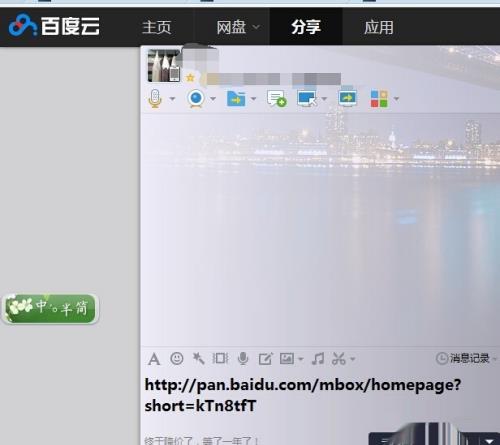Click the send file folder icon
The image size is (500, 445).
click(x=236, y=98)
